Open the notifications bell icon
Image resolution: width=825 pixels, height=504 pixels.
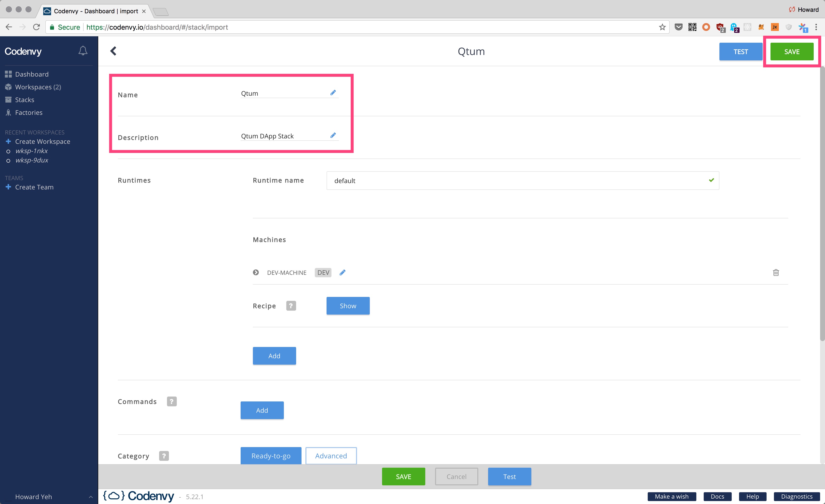coord(83,51)
